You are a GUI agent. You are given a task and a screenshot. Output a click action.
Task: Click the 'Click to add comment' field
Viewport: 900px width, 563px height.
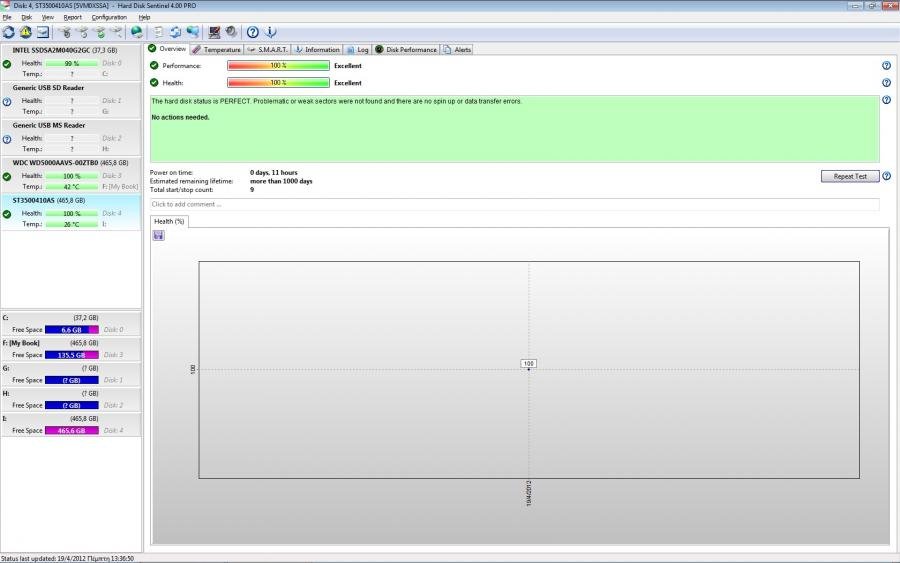tap(514, 204)
